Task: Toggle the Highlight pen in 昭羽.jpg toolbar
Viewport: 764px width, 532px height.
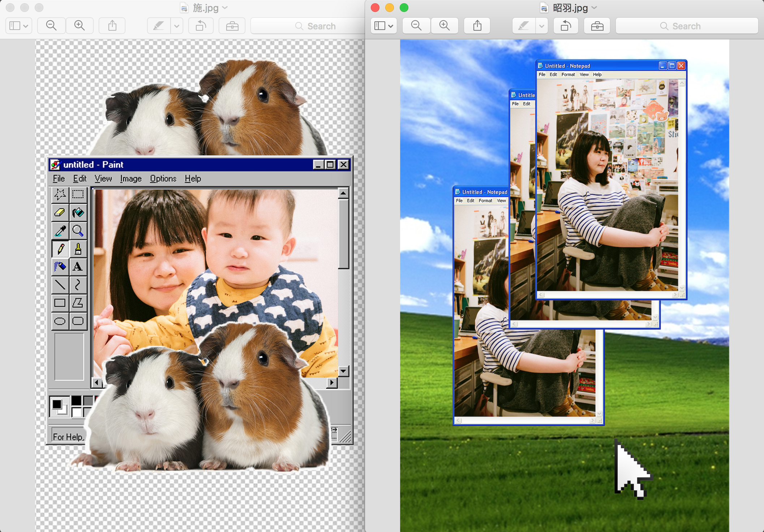Action: [x=523, y=26]
